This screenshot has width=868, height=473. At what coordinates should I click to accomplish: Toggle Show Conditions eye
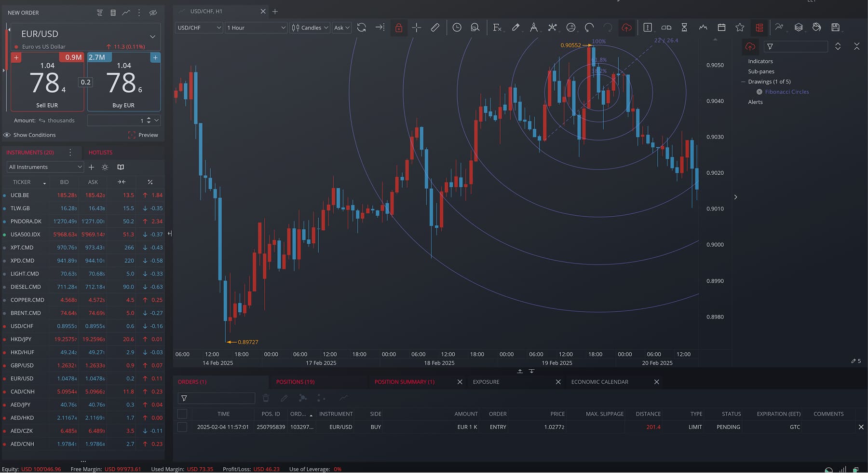[7, 135]
